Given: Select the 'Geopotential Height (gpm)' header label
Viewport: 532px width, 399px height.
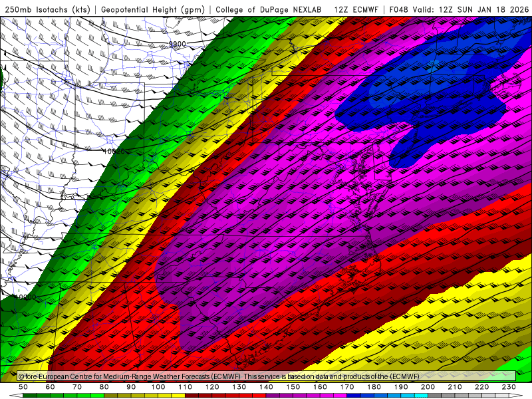Looking at the screenshot, I should click(153, 9).
